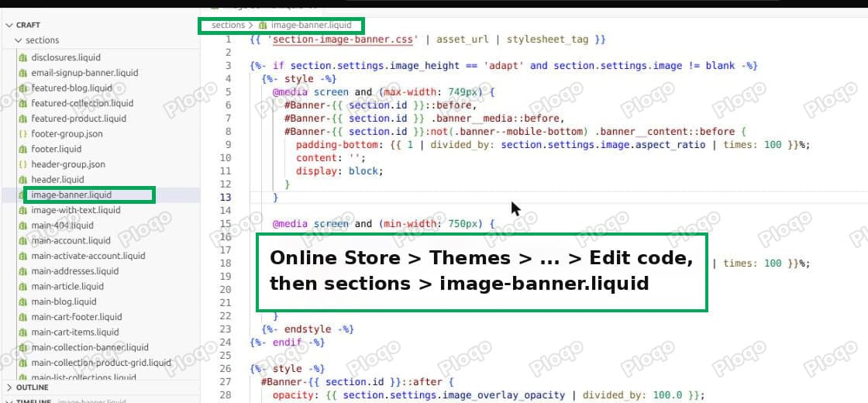
Task: Open header.liquid file
Action: click(57, 180)
